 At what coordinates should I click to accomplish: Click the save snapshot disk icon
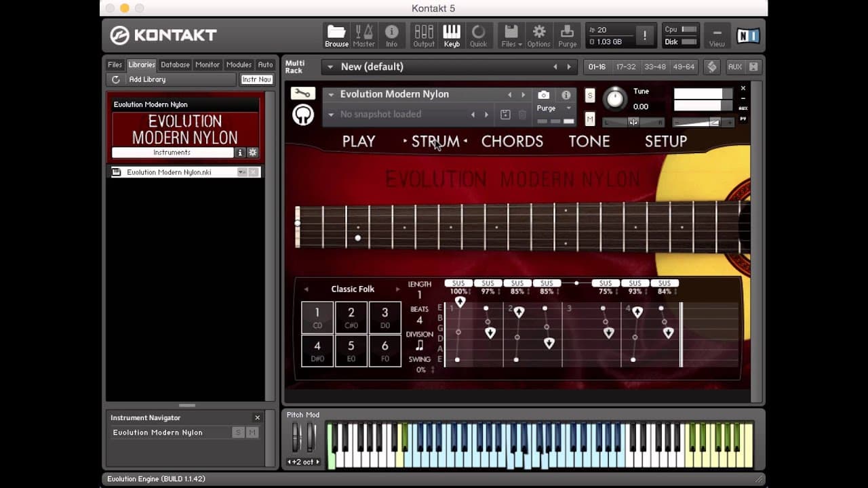click(x=505, y=115)
